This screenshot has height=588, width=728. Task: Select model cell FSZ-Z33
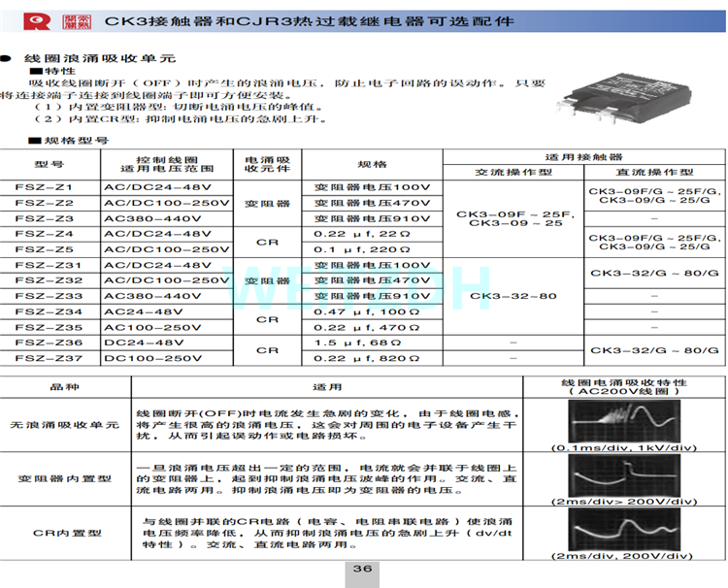click(49, 296)
